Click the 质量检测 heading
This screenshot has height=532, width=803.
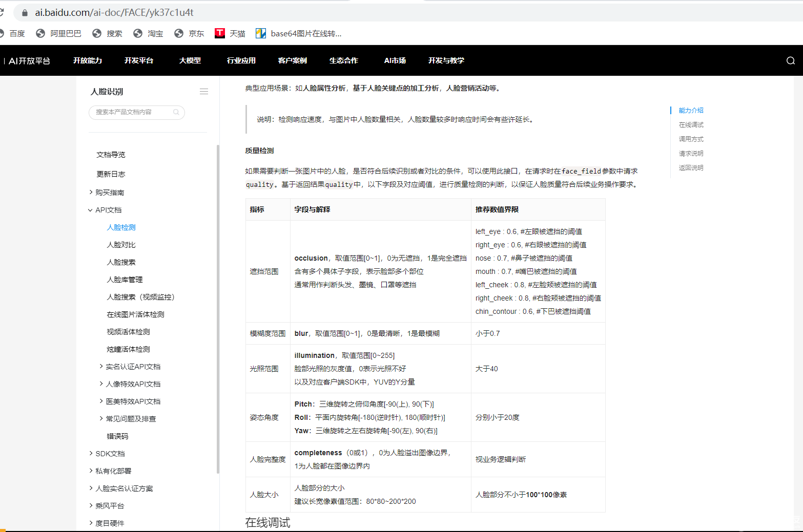tap(259, 151)
